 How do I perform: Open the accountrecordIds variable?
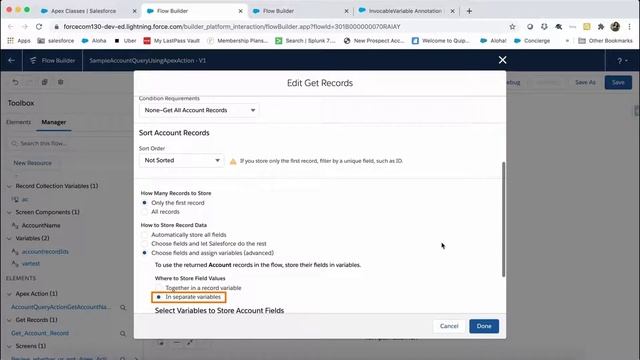point(45,251)
